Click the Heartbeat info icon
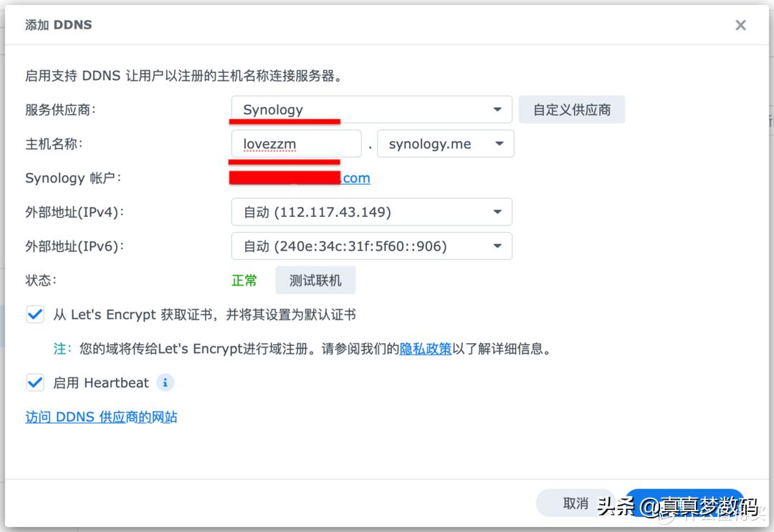 click(165, 382)
